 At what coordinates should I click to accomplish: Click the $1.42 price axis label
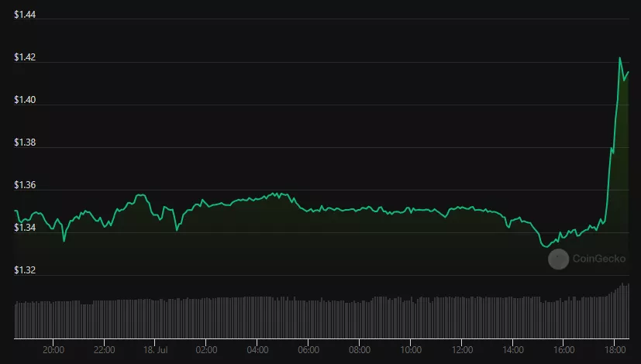25,57
